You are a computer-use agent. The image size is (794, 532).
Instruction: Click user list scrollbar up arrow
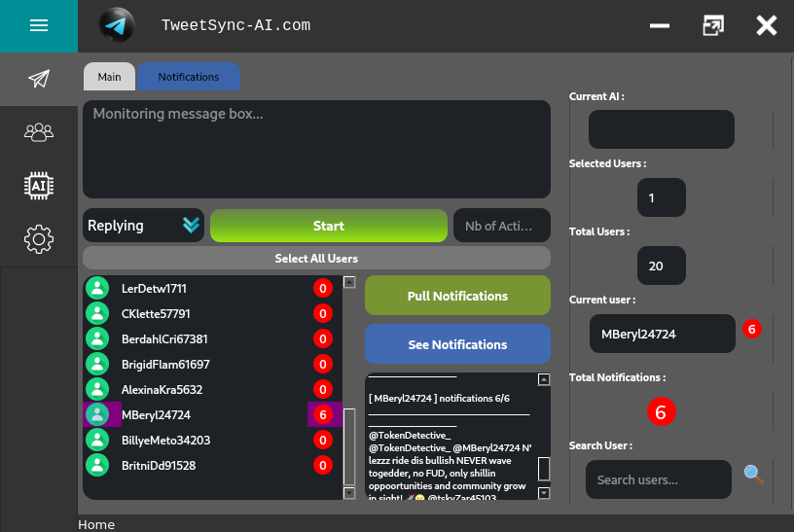point(349,282)
